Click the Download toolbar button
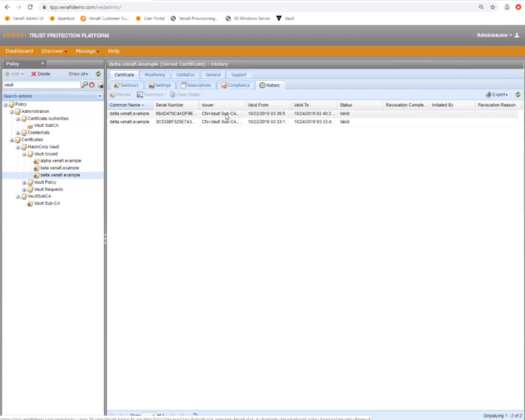This screenshot has height=420, width=525. (150, 95)
